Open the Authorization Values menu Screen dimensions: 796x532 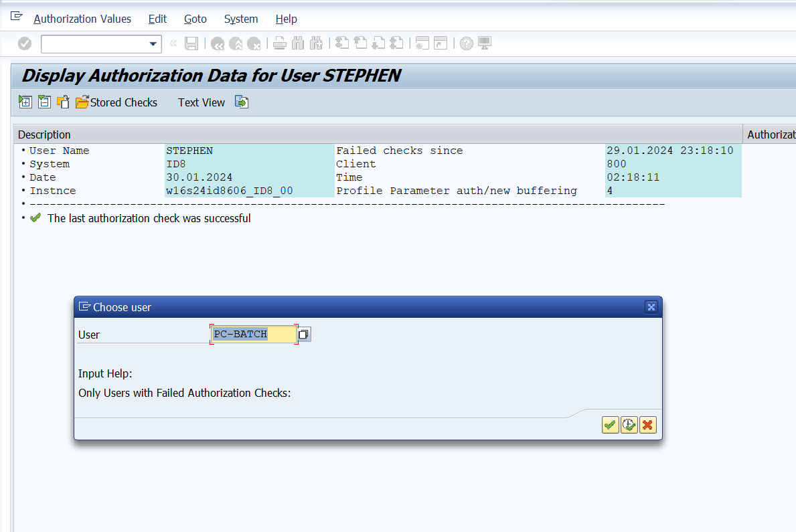82,19
